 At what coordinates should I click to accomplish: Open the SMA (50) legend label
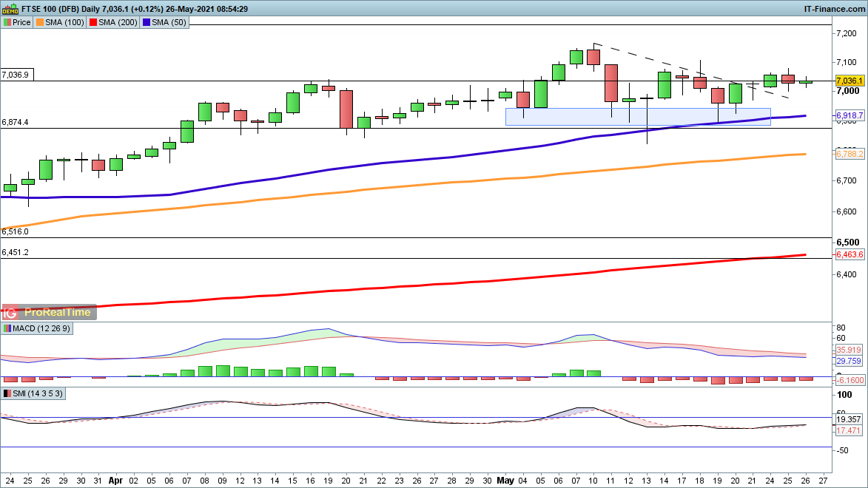point(169,22)
